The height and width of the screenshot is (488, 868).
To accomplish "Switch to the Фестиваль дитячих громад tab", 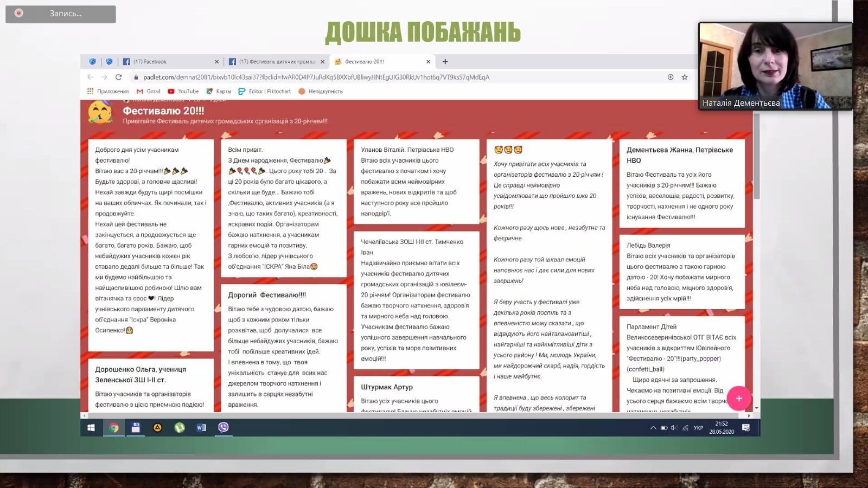I will tap(274, 62).
